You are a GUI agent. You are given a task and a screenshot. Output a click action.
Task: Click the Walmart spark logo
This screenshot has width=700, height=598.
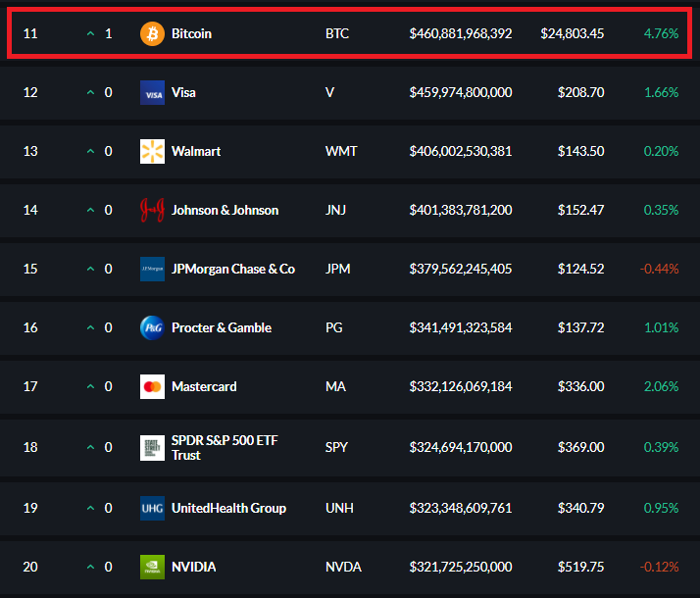[x=152, y=152]
